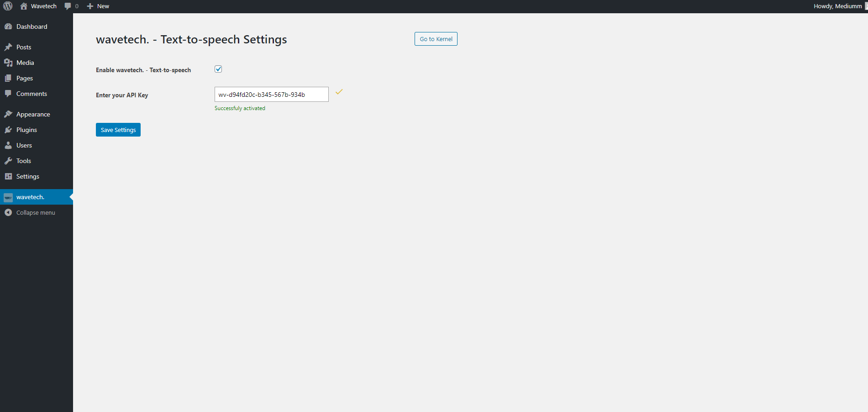
Task: Click the Collapse menu label
Action: [x=36, y=212]
